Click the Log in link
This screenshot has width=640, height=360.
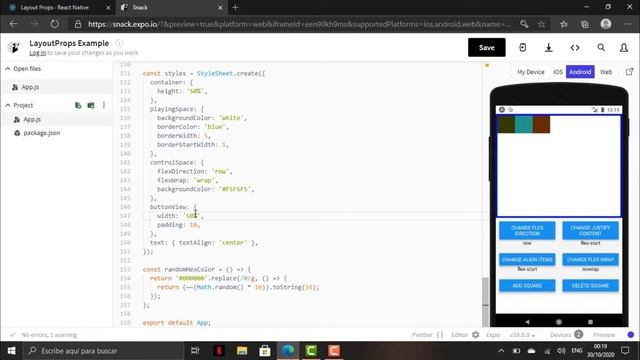click(x=38, y=53)
